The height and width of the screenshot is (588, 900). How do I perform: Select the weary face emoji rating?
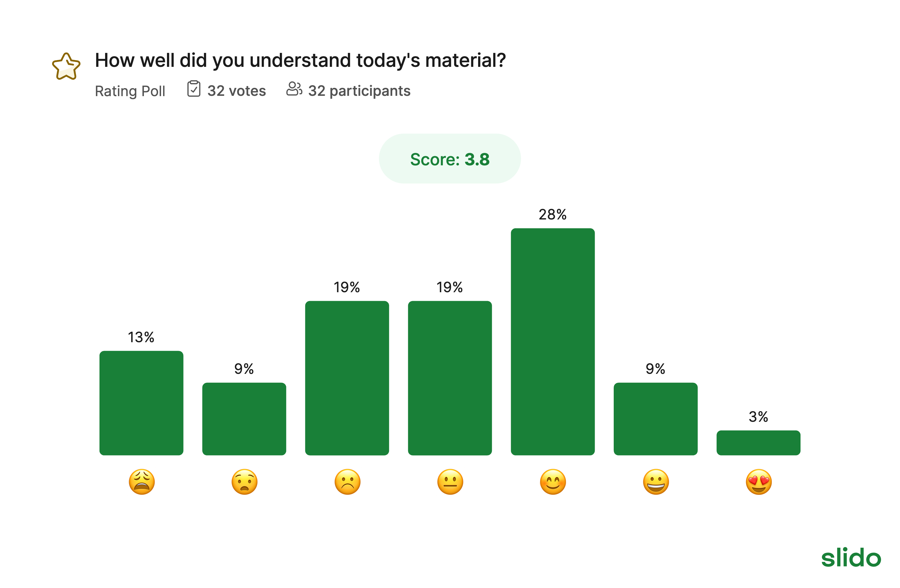click(142, 482)
